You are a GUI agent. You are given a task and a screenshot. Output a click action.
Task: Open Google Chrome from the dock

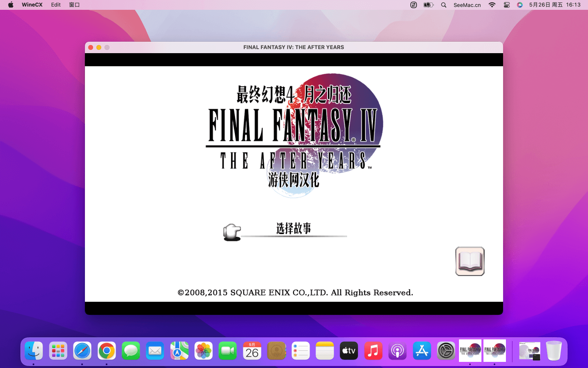(x=107, y=351)
